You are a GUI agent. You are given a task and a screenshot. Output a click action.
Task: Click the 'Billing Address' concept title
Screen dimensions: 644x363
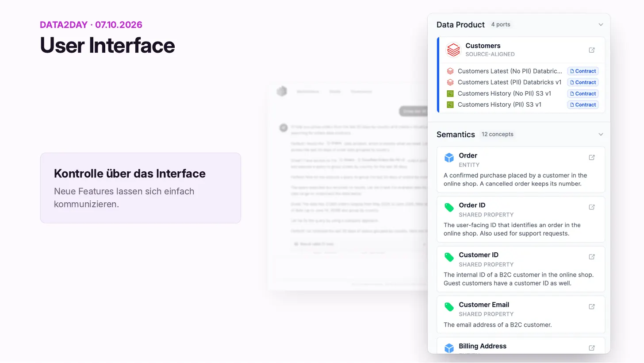coord(483,346)
